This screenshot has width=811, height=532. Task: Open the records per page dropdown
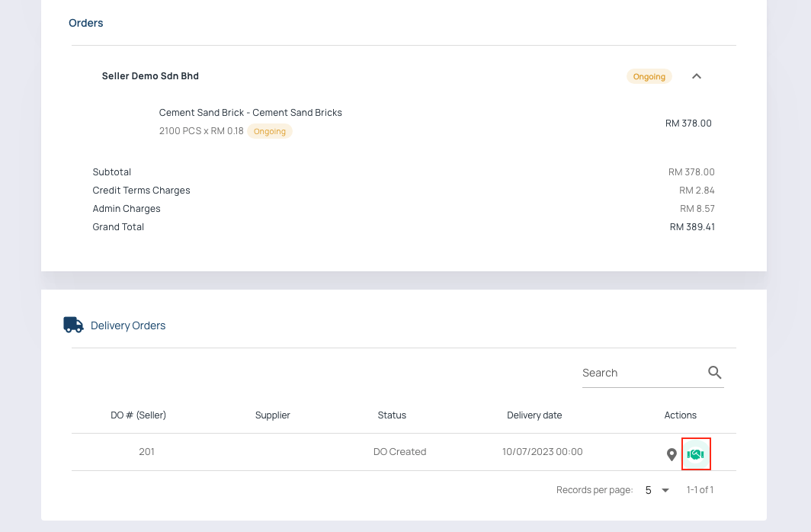click(657, 490)
